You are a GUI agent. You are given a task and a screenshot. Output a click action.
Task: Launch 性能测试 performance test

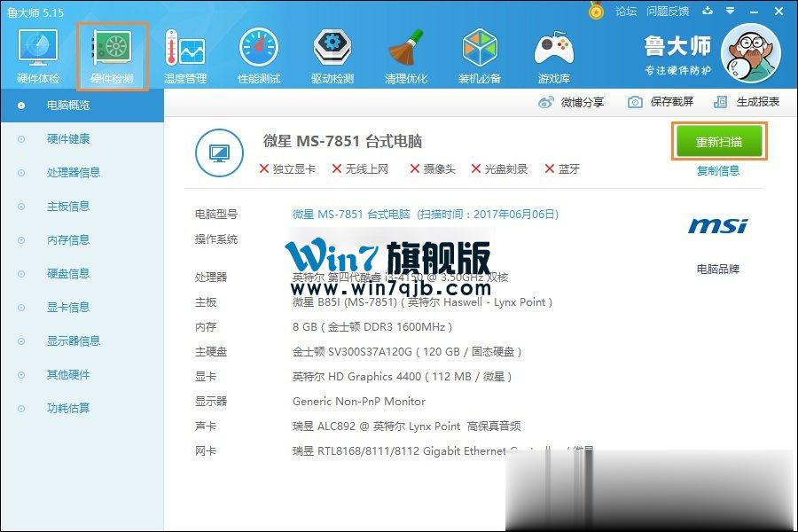tap(259, 57)
